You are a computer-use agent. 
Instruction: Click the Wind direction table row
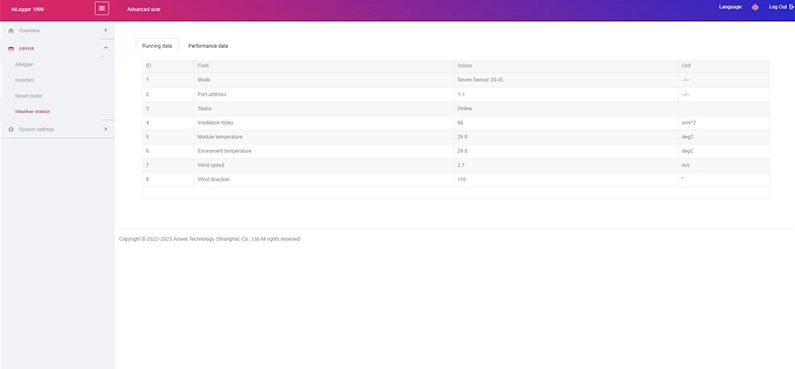(456, 180)
